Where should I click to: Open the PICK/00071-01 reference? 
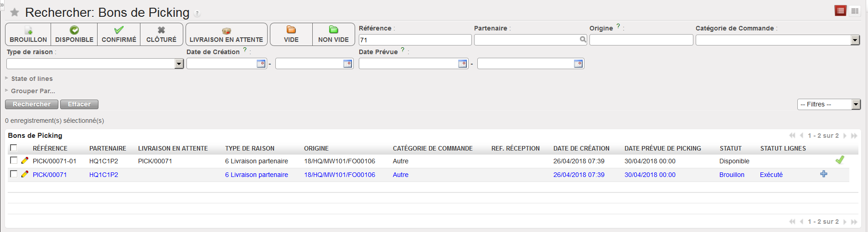pos(55,161)
